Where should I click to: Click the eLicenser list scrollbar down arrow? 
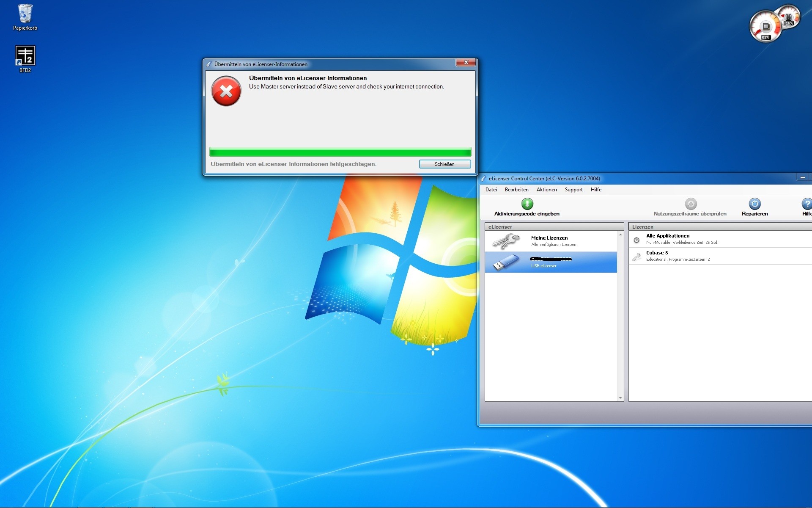(620, 398)
